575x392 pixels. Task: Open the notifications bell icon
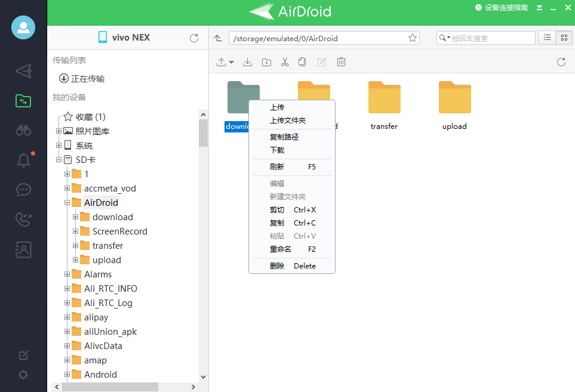coord(23,160)
